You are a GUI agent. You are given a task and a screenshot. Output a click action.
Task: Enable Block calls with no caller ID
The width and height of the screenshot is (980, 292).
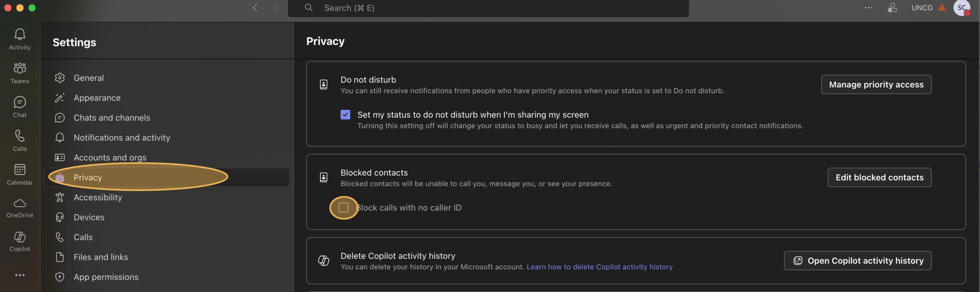[343, 207]
